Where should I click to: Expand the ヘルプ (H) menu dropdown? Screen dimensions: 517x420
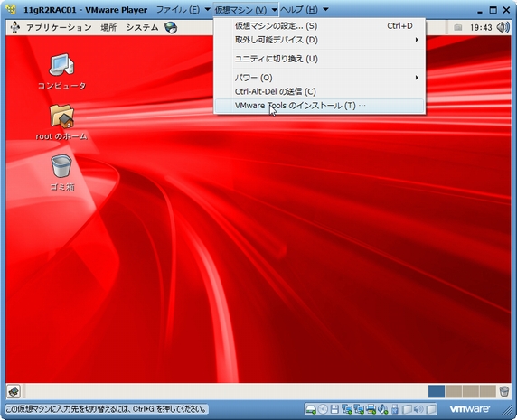pos(304,10)
